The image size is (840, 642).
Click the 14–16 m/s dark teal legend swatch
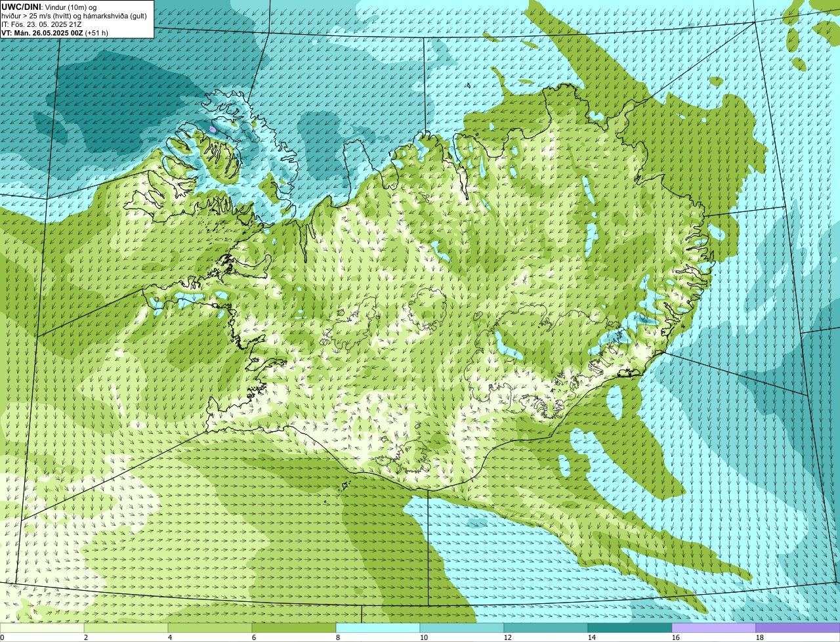(630, 628)
